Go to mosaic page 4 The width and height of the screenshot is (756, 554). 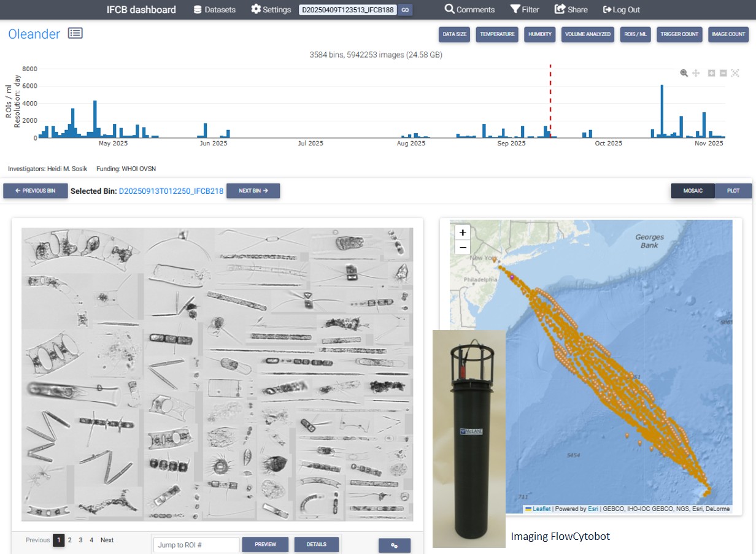pos(91,540)
